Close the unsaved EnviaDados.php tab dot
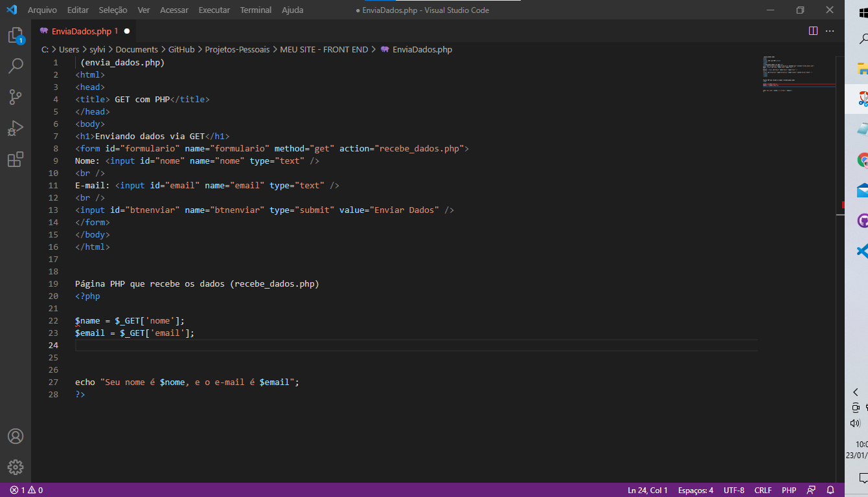Image resolution: width=868 pixels, height=497 pixels. [127, 31]
